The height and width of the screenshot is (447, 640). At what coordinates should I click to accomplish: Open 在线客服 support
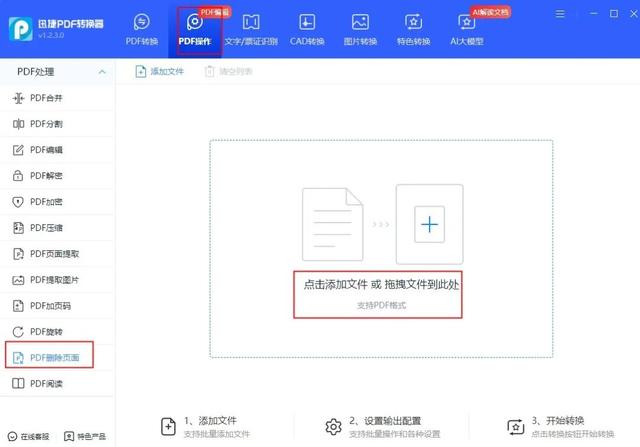tap(29, 436)
